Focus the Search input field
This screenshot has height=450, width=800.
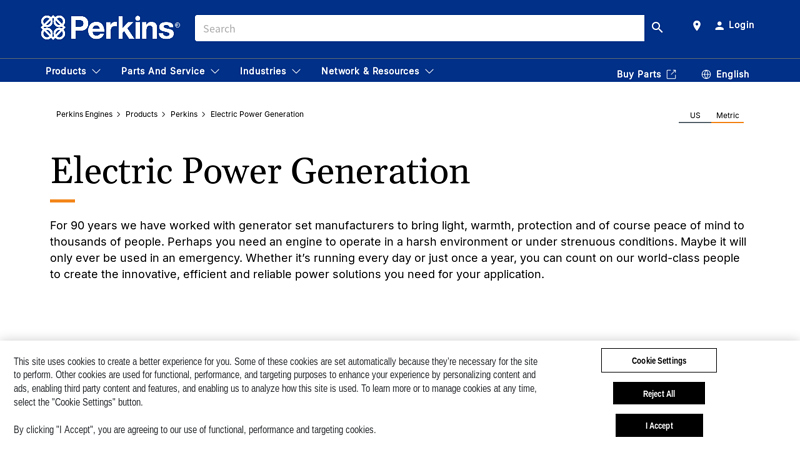(419, 28)
